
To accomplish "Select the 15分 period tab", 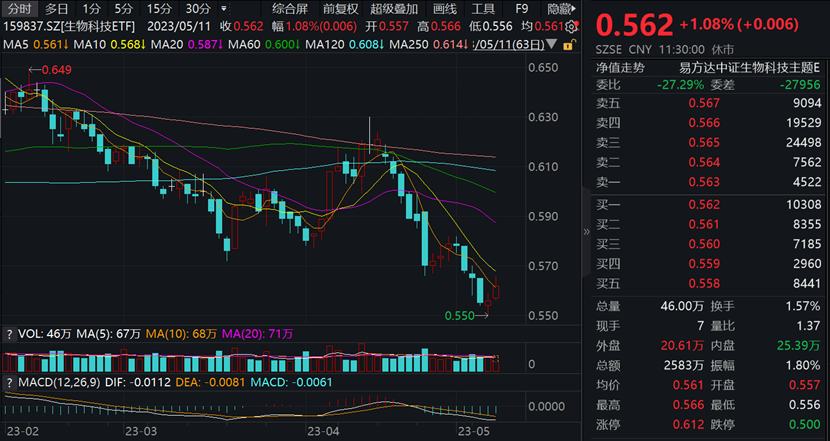I will point(159,9).
